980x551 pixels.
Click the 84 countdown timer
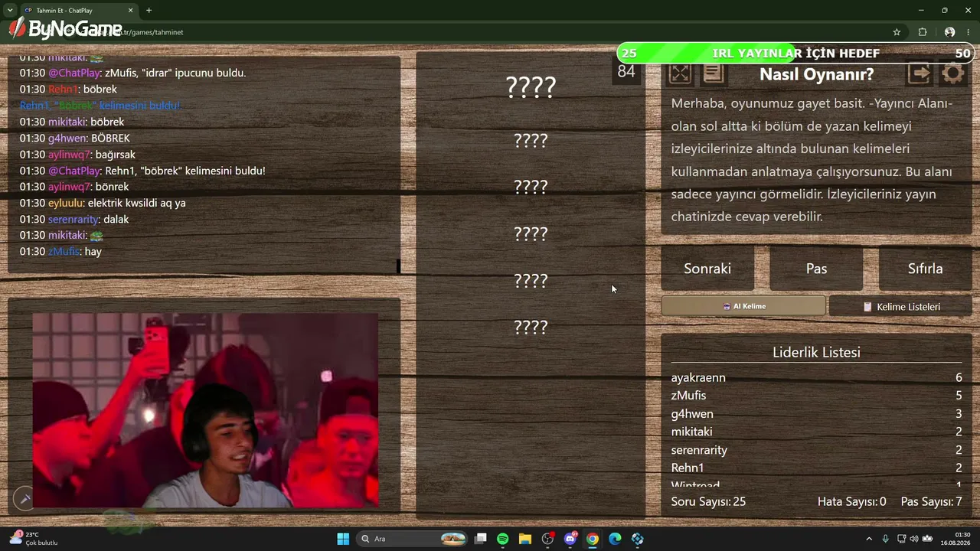[x=626, y=71]
